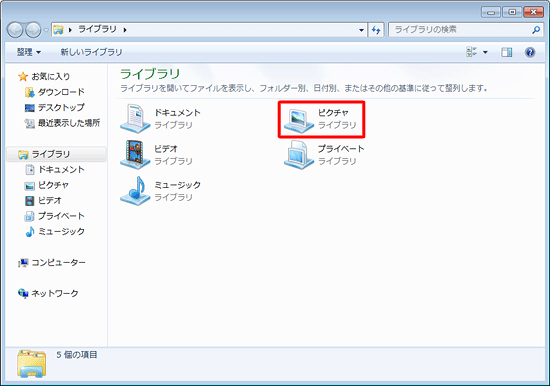Select コンピューター in navigation pane
550x386 pixels.
click(52, 262)
